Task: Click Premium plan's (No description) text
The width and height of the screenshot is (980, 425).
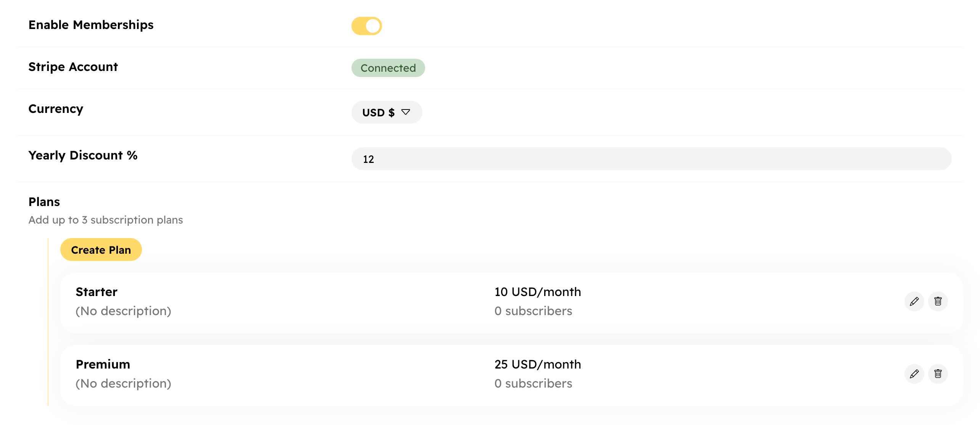Action: (123, 383)
